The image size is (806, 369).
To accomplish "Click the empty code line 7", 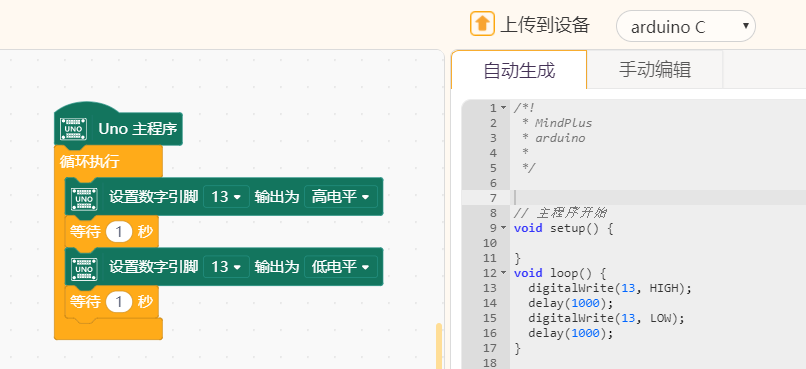I will 658,198.
